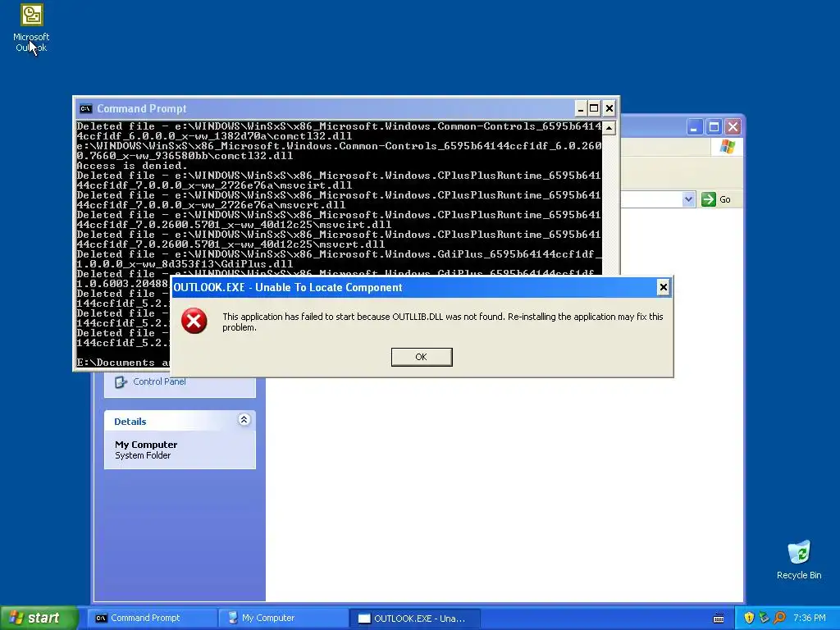
Task: Switch to My Computer taskbar button
Action: [x=283, y=618]
